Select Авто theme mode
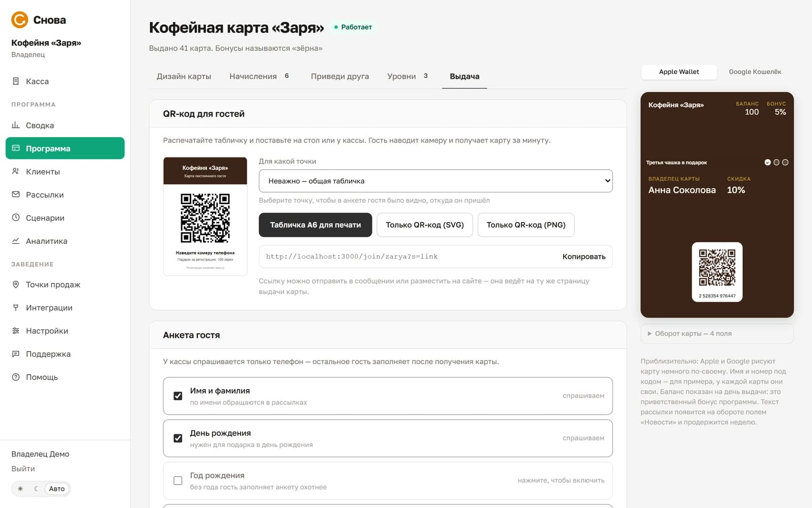The image size is (812, 508). [57, 489]
